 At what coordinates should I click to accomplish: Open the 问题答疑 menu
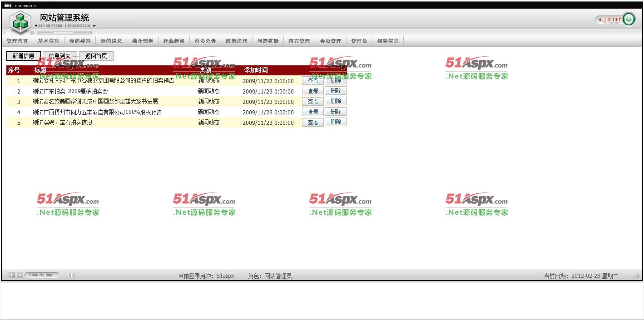pyautogui.click(x=268, y=41)
